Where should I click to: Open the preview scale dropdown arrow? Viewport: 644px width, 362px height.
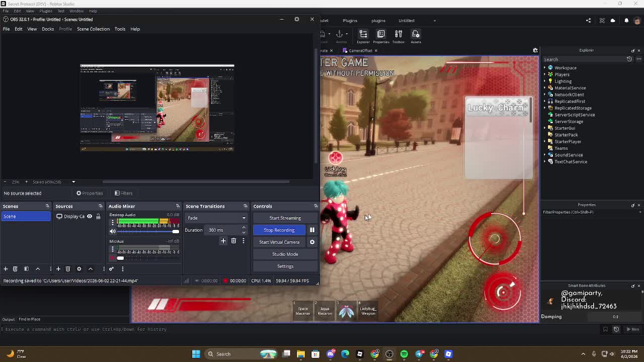[73, 182]
